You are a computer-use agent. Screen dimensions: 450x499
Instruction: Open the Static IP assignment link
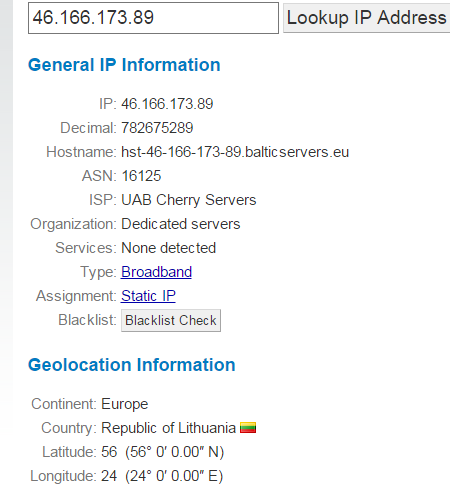pyautogui.click(x=148, y=296)
